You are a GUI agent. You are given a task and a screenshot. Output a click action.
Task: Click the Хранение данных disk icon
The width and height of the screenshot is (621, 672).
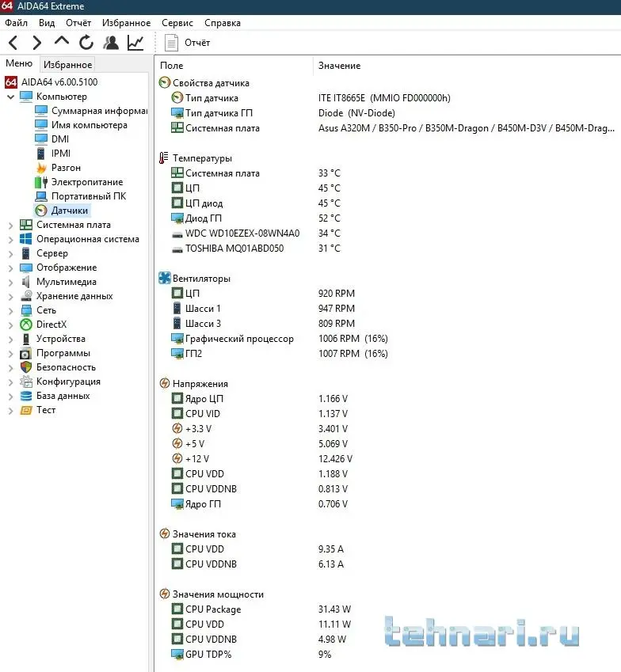[26, 296]
